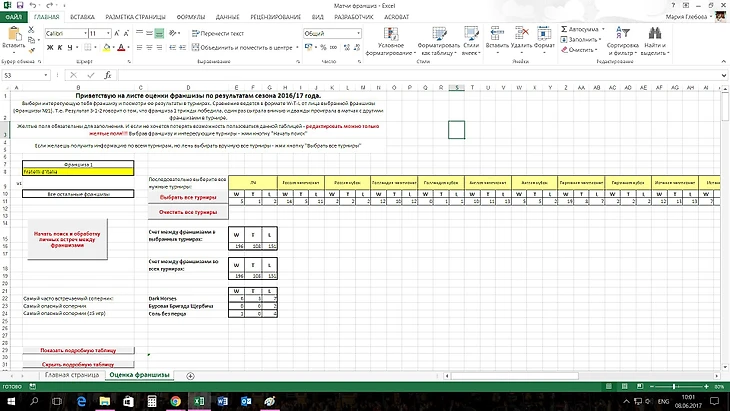730x411 pixels.
Task: Click the AutoSum (Автосумма) icon
Action: click(x=564, y=28)
